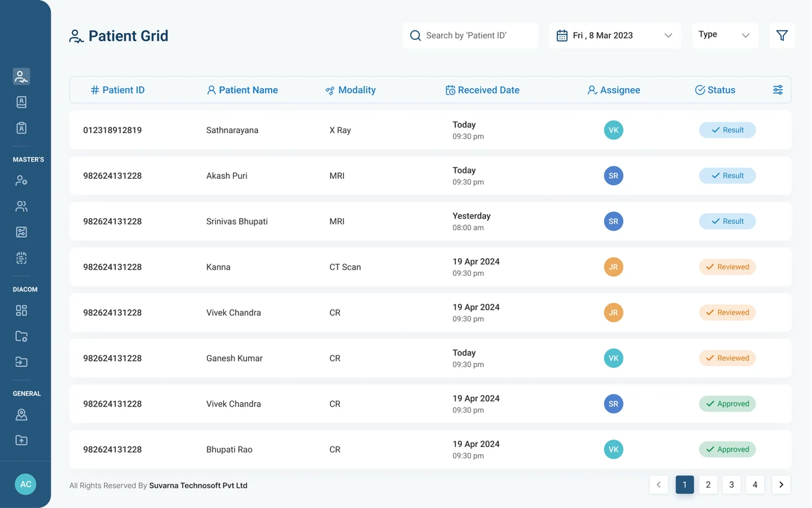The width and height of the screenshot is (812, 508).
Task: Go to next page arrow
Action: tap(781, 485)
